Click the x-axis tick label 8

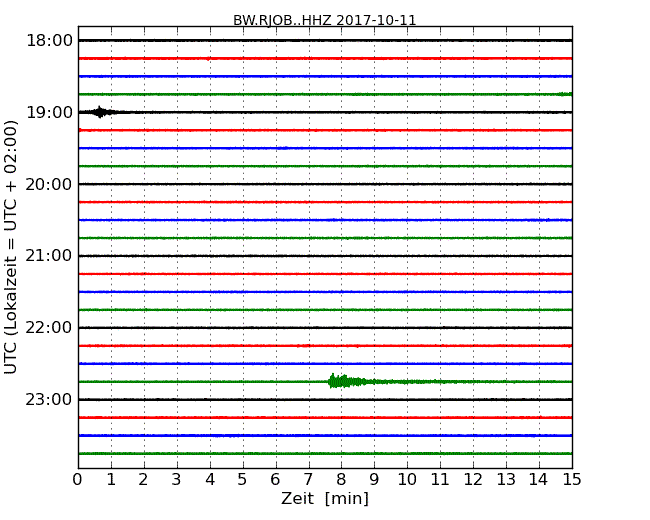pyautogui.click(x=341, y=480)
